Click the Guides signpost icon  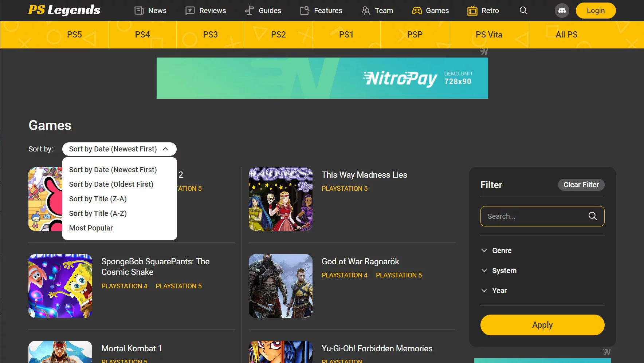(x=250, y=11)
